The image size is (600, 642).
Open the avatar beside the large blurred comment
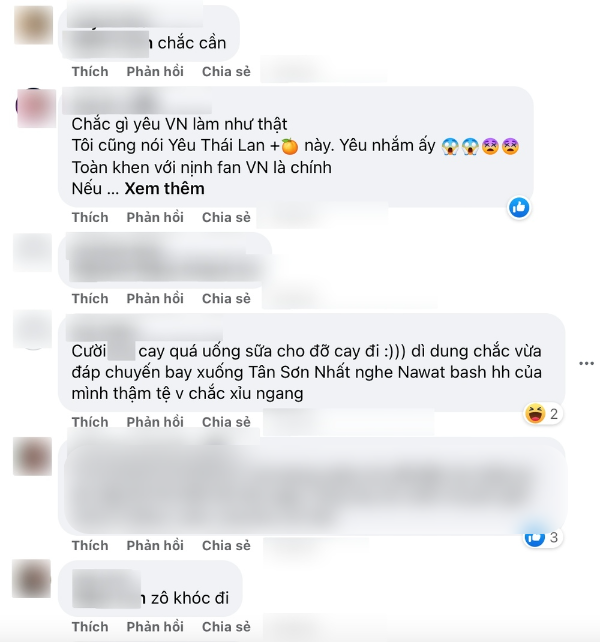pos(33,456)
